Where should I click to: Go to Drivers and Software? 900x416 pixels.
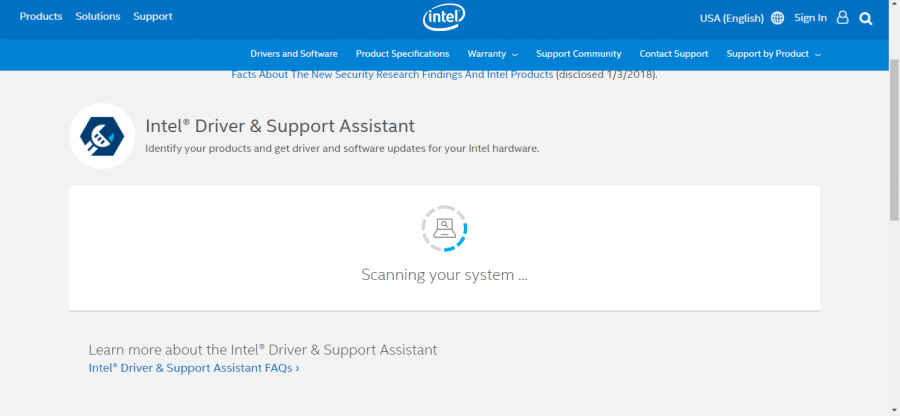pyautogui.click(x=294, y=54)
